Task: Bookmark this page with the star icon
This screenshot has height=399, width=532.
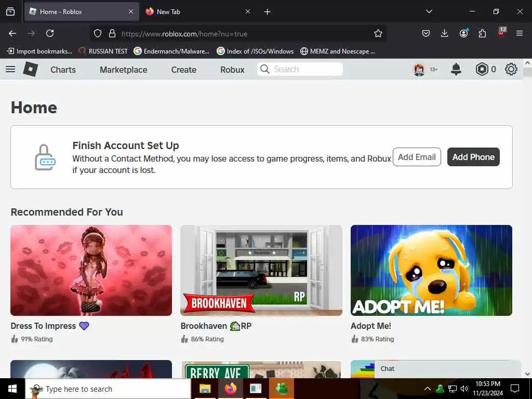Action: tap(378, 33)
